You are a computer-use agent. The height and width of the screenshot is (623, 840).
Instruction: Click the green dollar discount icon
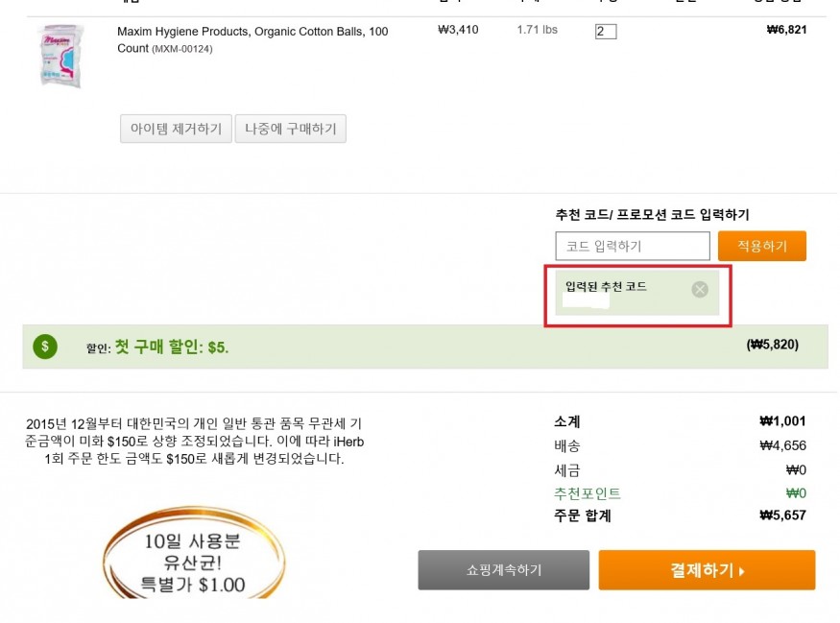point(45,347)
